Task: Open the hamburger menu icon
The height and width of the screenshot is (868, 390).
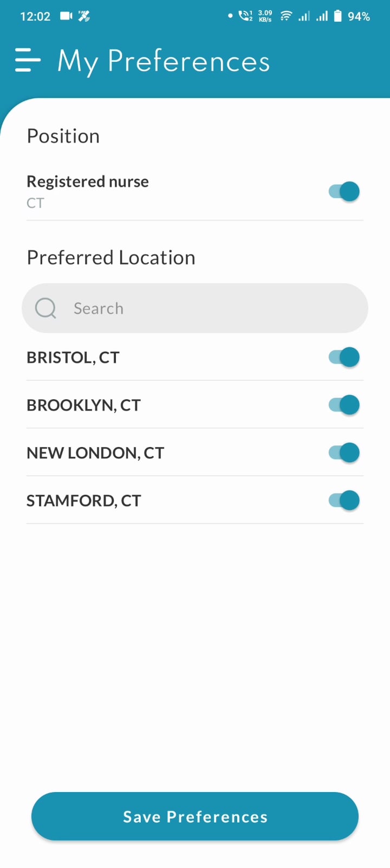Action: pyautogui.click(x=28, y=60)
